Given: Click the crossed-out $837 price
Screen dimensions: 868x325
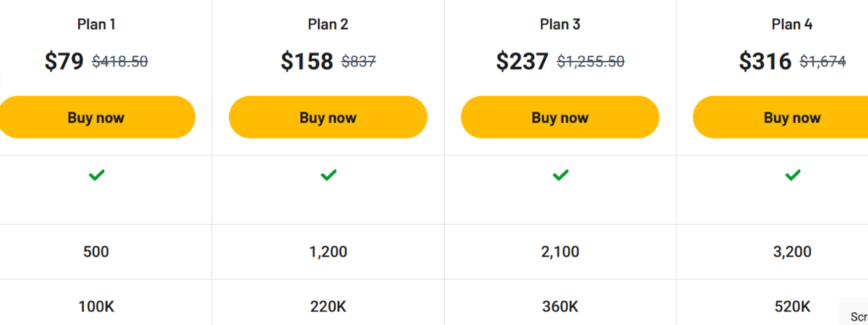Looking at the screenshot, I should pyautogui.click(x=359, y=61).
